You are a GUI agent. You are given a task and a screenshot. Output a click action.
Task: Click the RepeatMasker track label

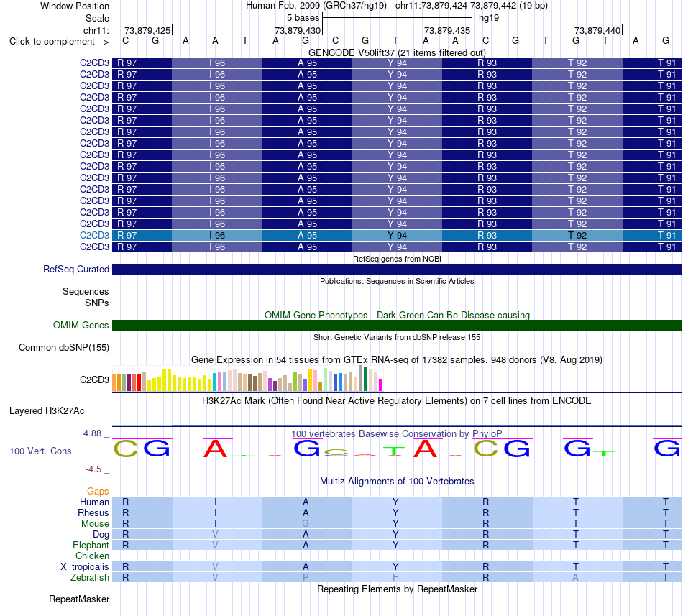coord(79,599)
